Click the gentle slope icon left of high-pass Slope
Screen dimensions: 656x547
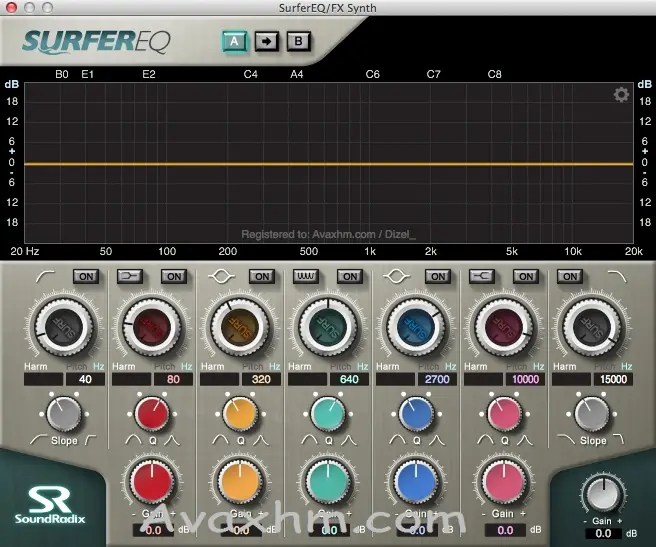pyautogui.click(x=38, y=440)
